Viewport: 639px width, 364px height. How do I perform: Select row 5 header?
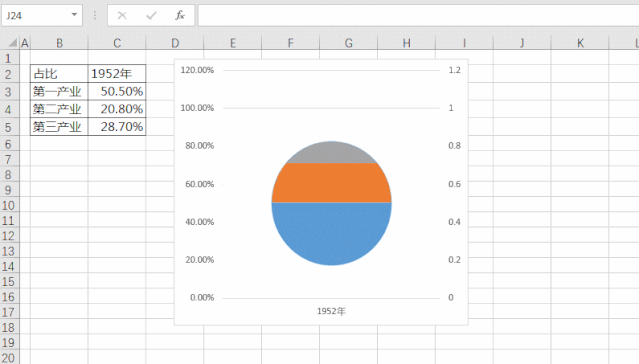point(9,127)
